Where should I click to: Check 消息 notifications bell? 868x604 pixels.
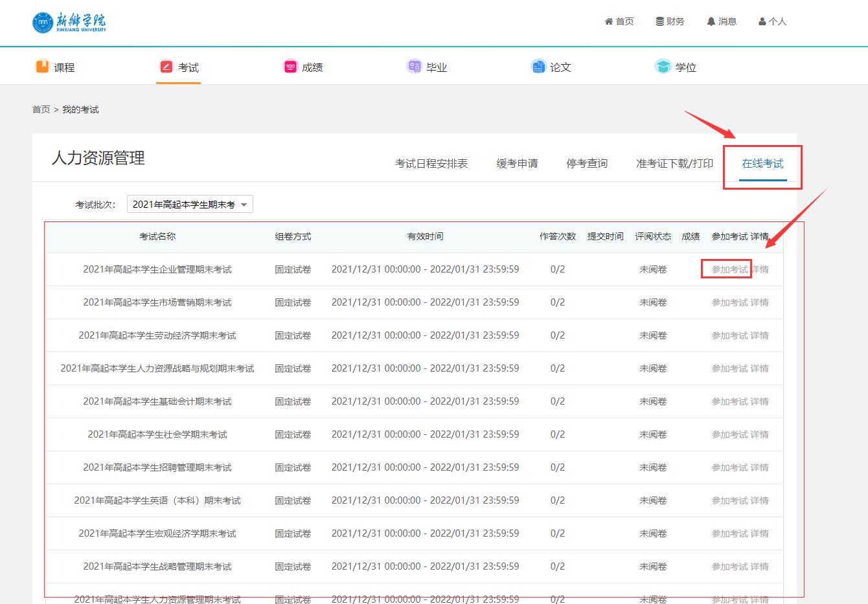pyautogui.click(x=721, y=21)
